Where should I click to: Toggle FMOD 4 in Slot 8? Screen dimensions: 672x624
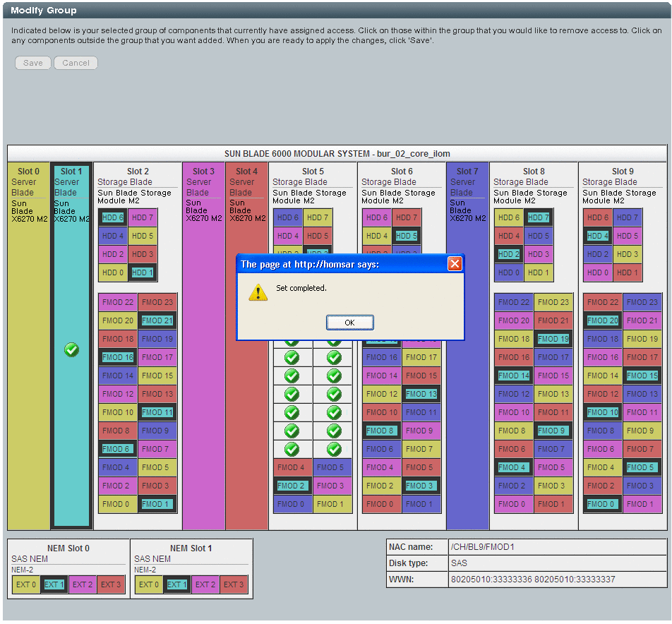(x=514, y=467)
